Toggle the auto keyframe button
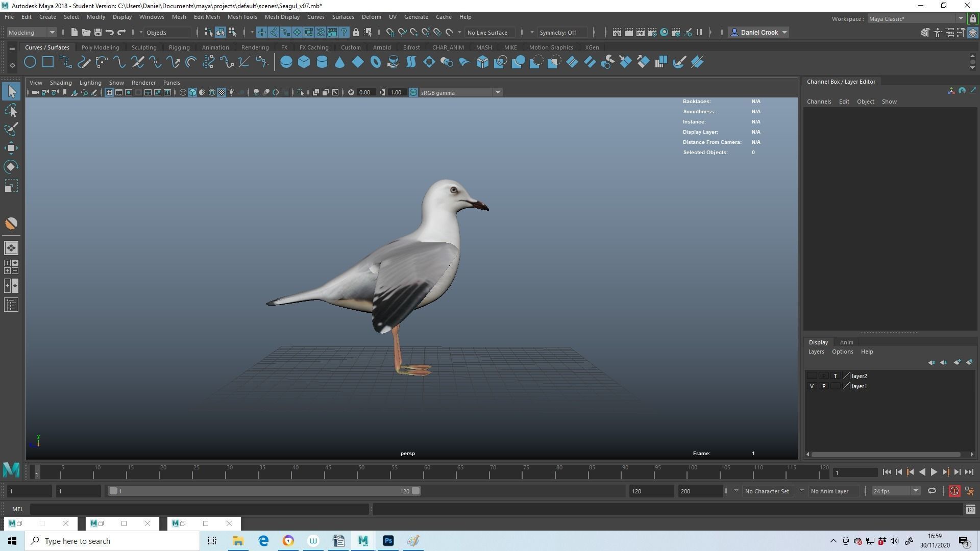The image size is (980, 551). tap(954, 491)
